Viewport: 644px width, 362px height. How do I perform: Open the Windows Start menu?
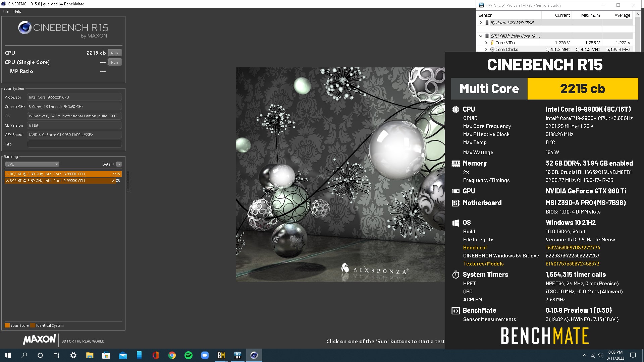click(x=8, y=355)
